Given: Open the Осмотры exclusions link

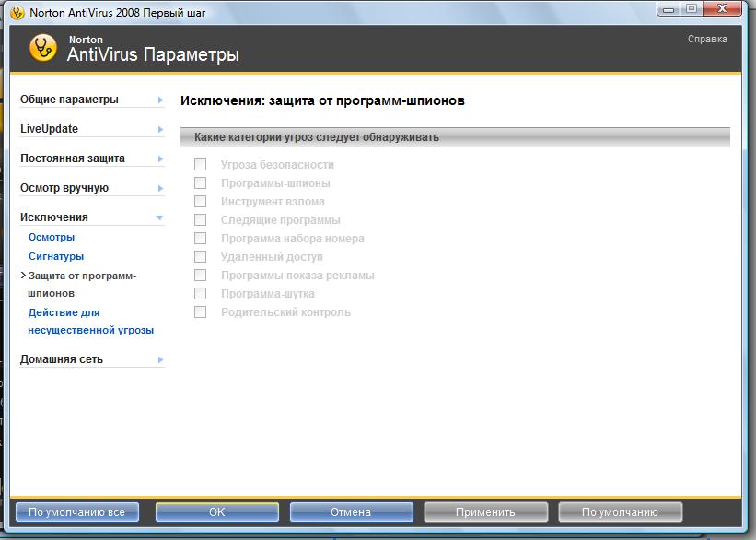Looking at the screenshot, I should pos(52,237).
